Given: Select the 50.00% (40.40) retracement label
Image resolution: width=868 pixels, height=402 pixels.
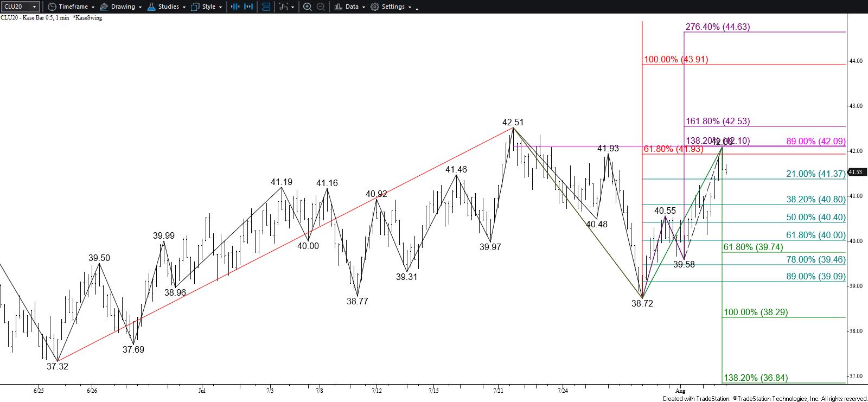Looking at the screenshot, I should (x=815, y=217).
